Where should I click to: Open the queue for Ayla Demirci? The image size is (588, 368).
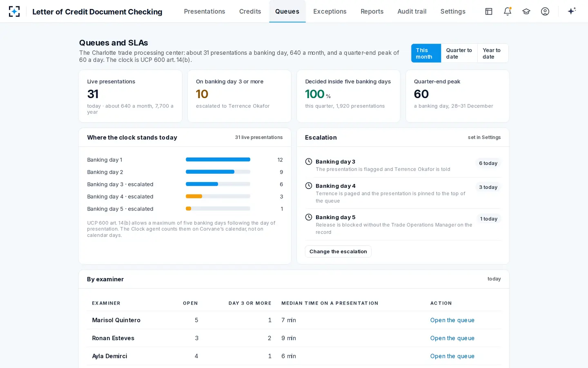(x=452, y=356)
